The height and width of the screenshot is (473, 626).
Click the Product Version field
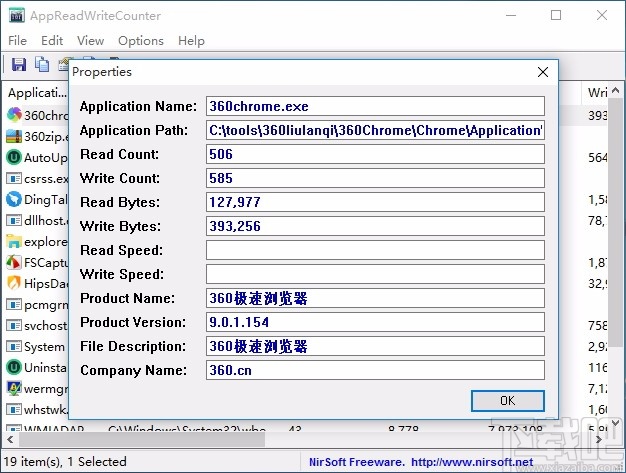[375, 322]
